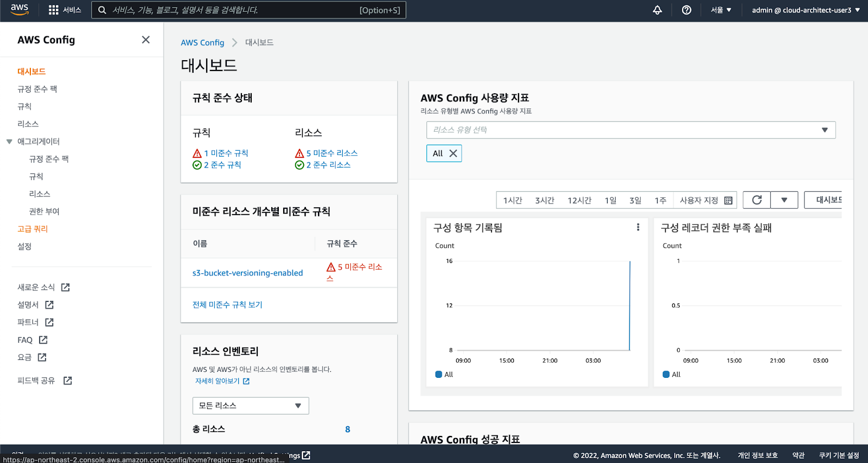Collapse the 애그리게이터 tree section

(9, 142)
